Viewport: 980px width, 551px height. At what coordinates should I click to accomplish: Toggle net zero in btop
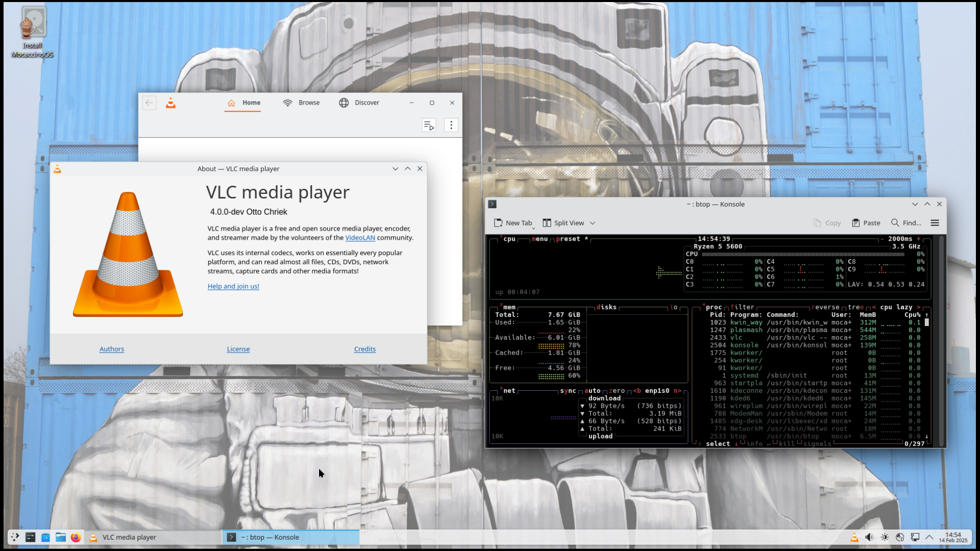[617, 391]
